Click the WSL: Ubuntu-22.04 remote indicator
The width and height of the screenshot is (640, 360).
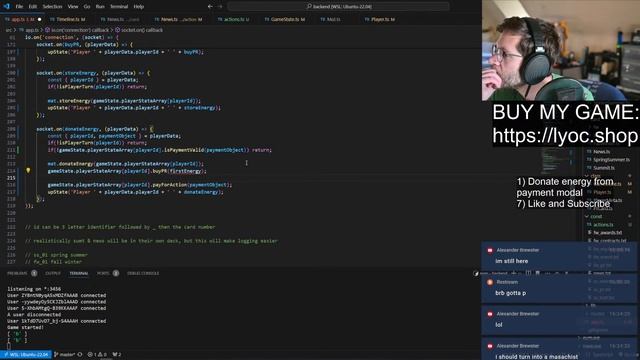click(26, 354)
